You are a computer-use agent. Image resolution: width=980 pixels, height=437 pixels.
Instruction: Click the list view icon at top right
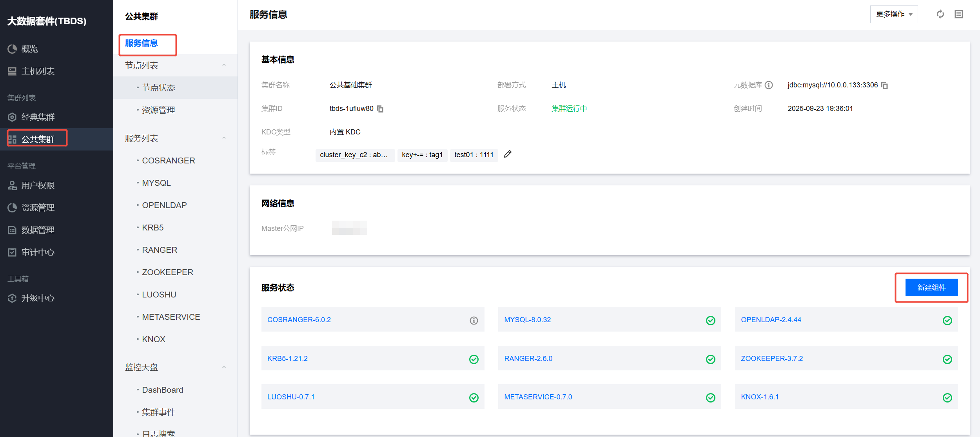coord(959,15)
